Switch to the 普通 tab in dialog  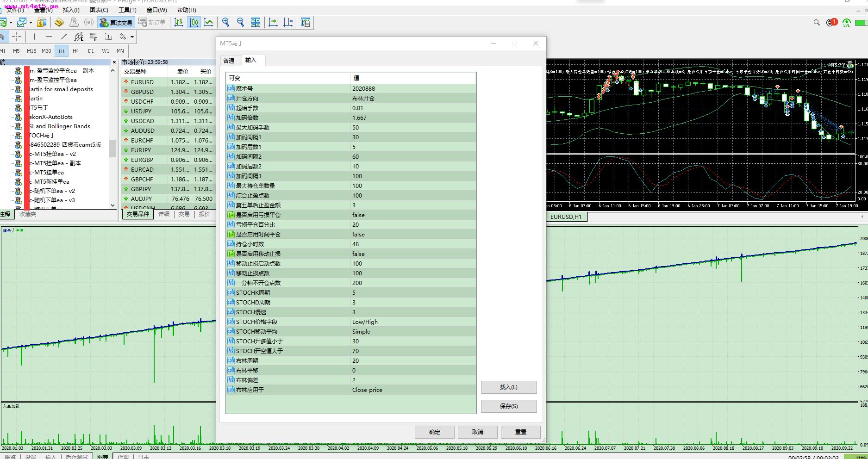(229, 61)
